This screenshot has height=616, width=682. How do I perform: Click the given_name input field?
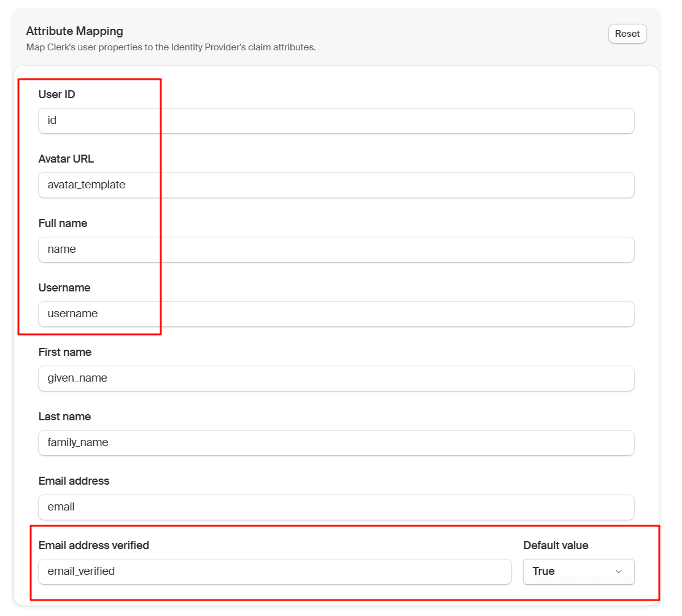(x=336, y=378)
